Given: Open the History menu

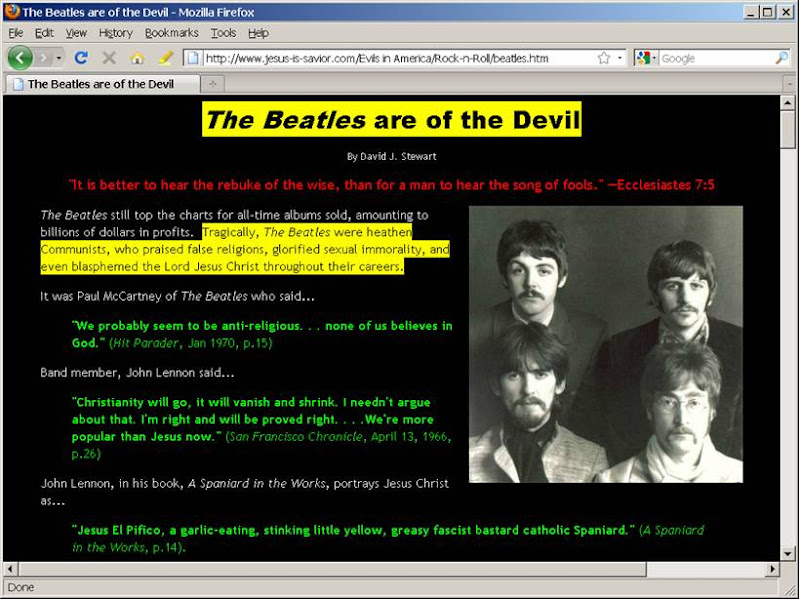Looking at the screenshot, I should pos(115,32).
